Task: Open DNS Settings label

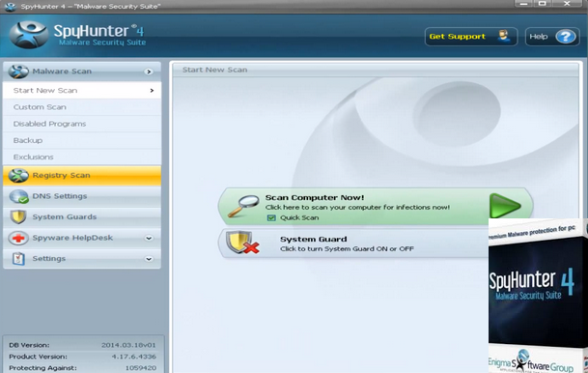Action: pyautogui.click(x=60, y=196)
